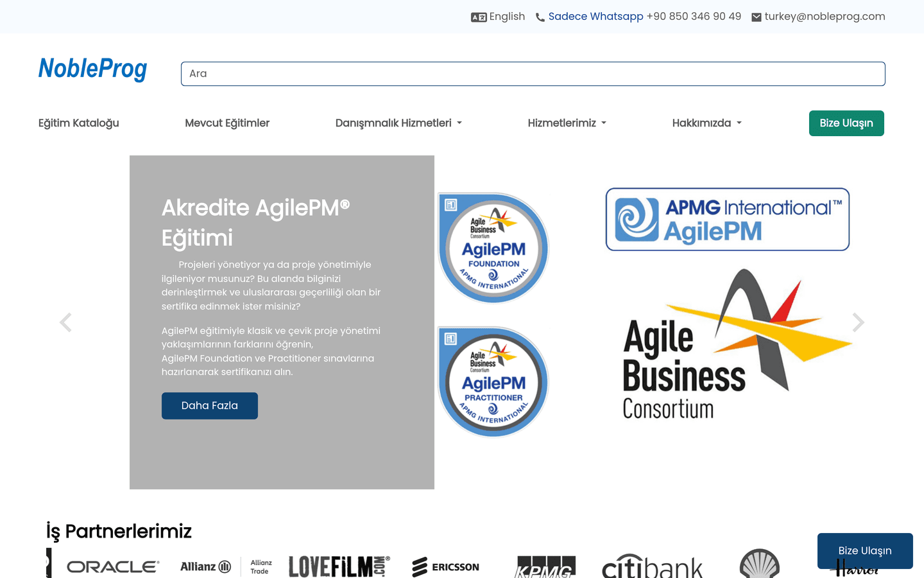
Task: Click the KPMG partner logo
Action: coord(545,567)
